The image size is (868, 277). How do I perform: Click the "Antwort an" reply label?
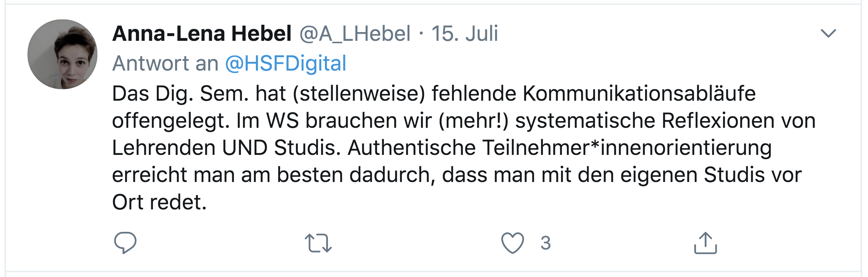[x=165, y=63]
